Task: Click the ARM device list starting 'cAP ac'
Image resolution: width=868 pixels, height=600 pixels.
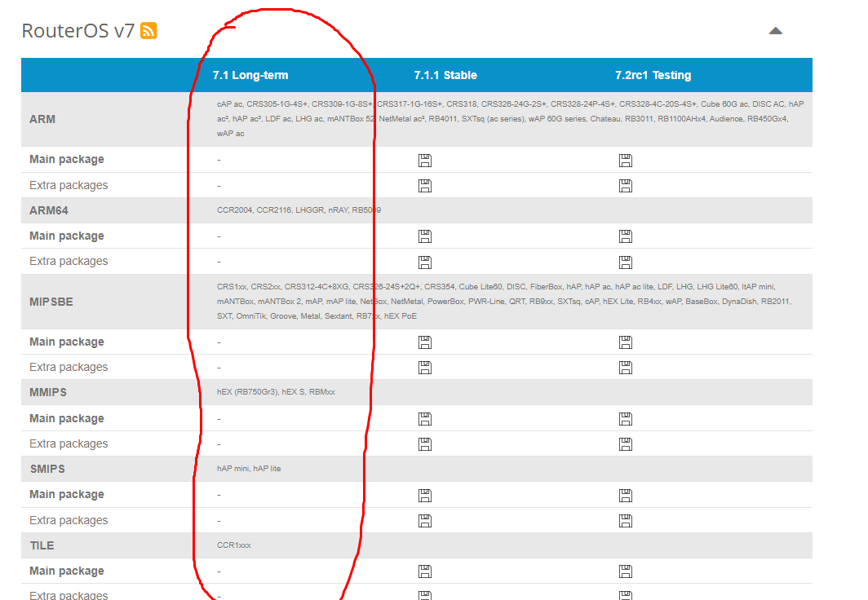Action: (x=511, y=119)
